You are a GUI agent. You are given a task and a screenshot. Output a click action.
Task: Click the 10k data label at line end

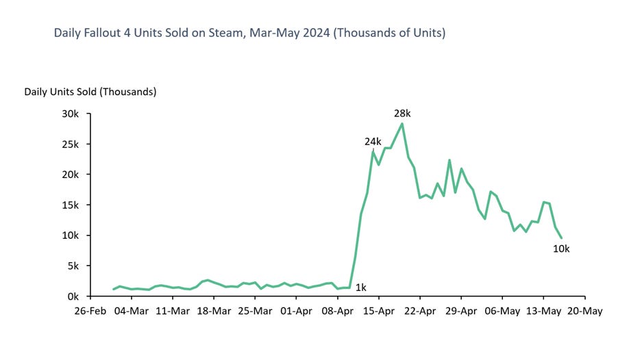[561, 249]
